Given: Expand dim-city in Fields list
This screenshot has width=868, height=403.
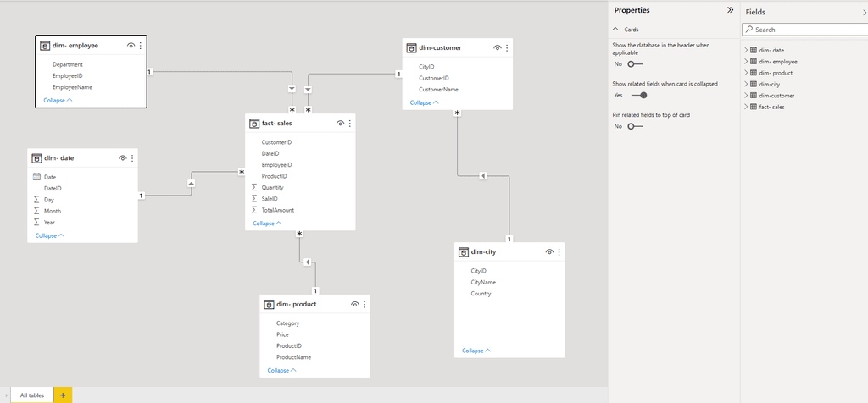Looking at the screenshot, I should click(x=746, y=84).
